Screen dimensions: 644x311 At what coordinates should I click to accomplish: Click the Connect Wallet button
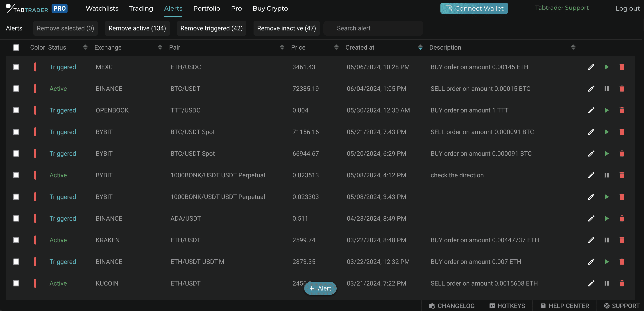pyautogui.click(x=474, y=9)
